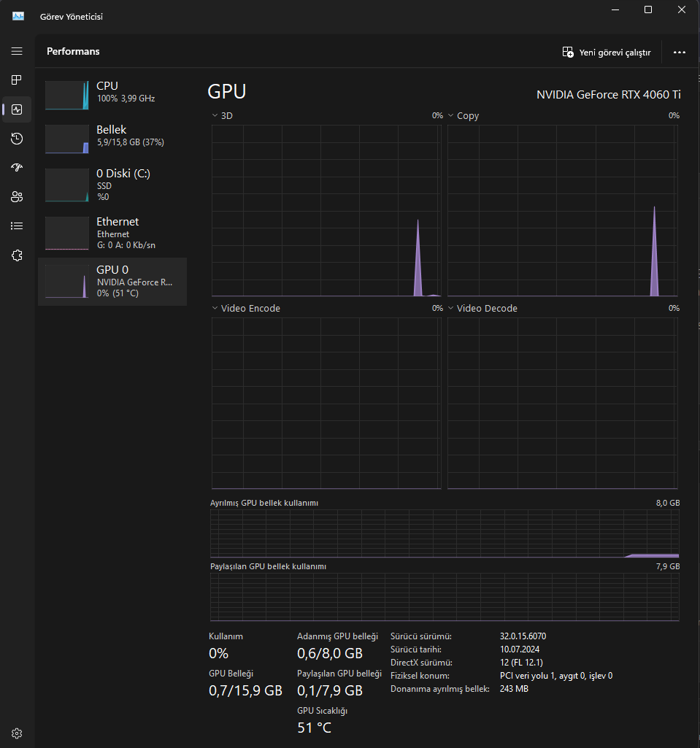The image size is (700, 748).
Task: Open the Processes page icon
Action: (17, 80)
